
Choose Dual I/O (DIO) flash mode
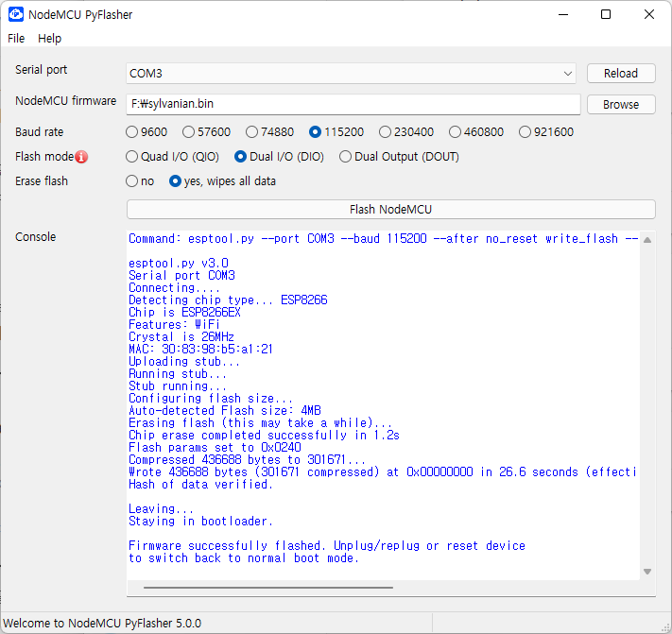[x=279, y=157]
